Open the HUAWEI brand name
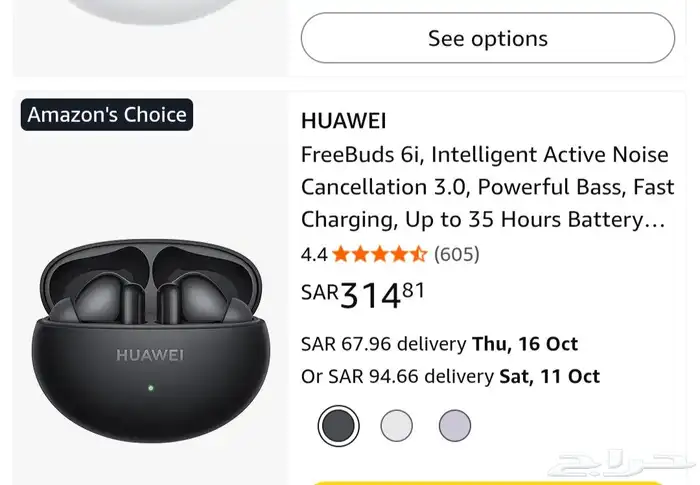Viewport: 700px width, 485px height. (x=343, y=121)
